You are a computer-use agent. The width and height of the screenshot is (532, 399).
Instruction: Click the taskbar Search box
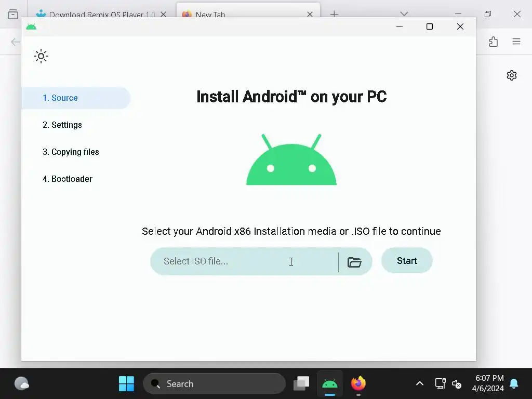click(x=215, y=384)
